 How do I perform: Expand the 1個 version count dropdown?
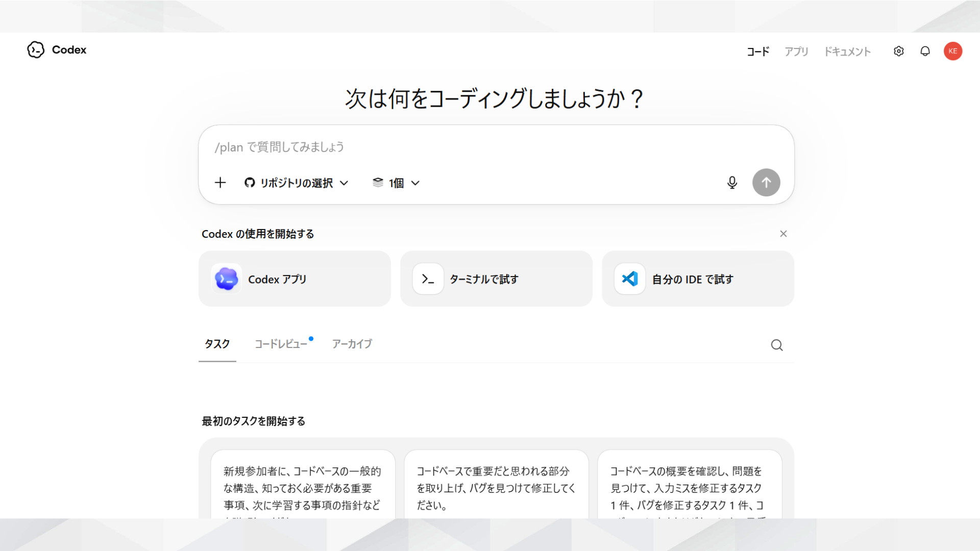396,183
